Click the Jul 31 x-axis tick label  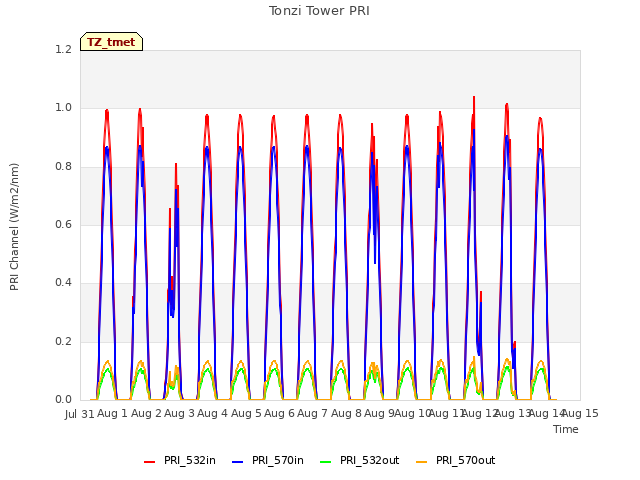[80, 414]
